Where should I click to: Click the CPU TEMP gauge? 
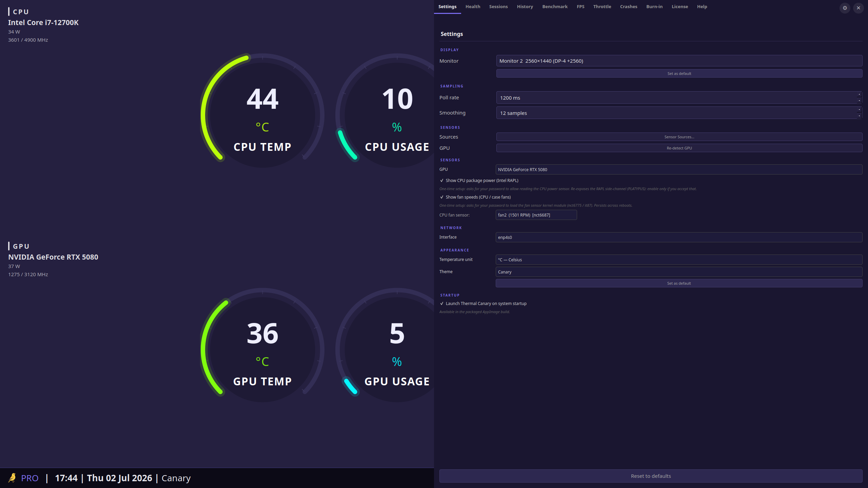262,110
